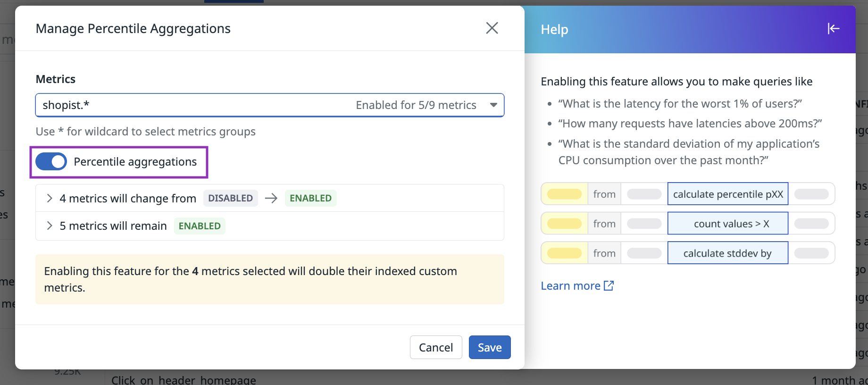Click the gray DISABLED status badge
868x385 pixels.
(x=230, y=198)
